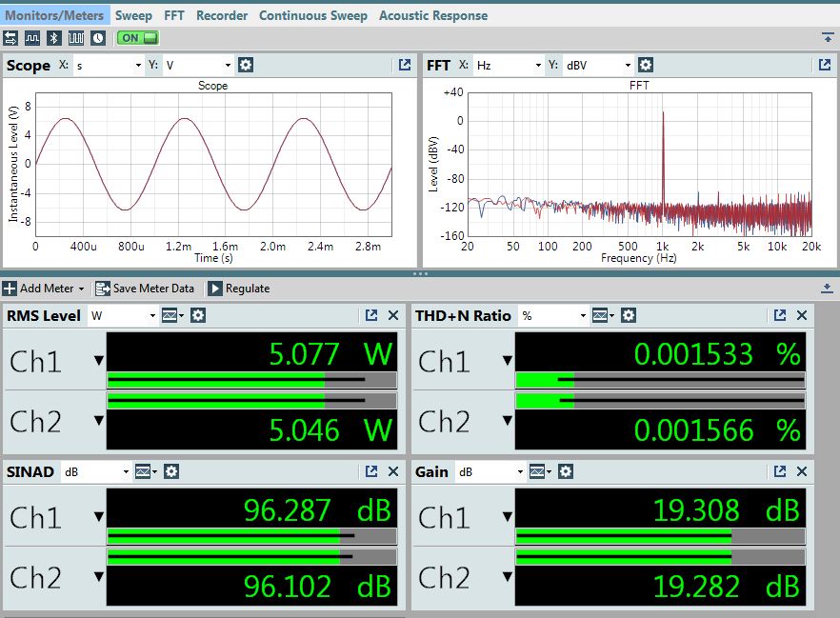The height and width of the screenshot is (618, 840).
Task: Open THD+N Ratio settings gear
Action: 629,315
